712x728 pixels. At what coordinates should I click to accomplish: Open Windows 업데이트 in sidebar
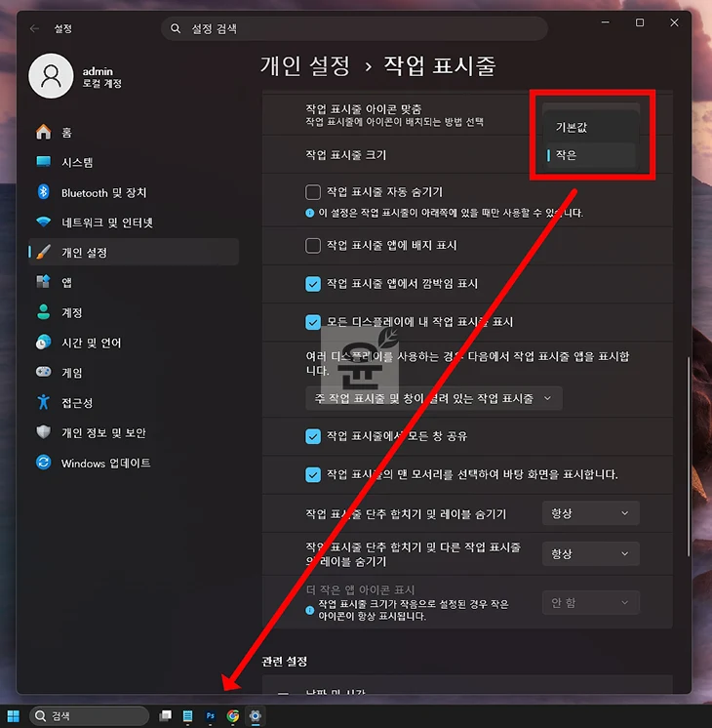coord(134,463)
